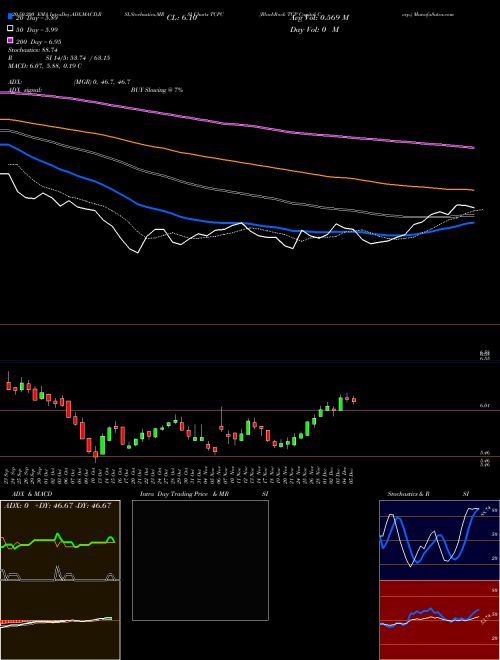500x660 pixels.
Task: Open the red RSI chart panel
Action: coord(439,620)
